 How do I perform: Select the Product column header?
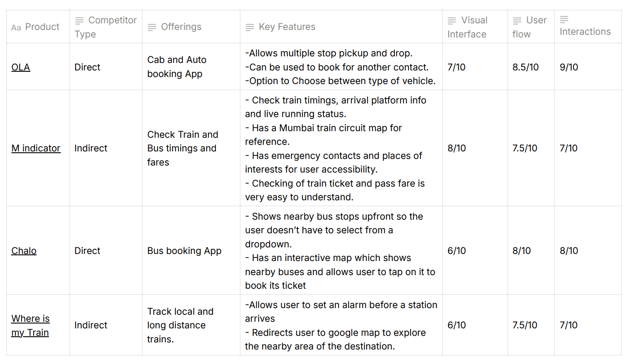(42, 27)
